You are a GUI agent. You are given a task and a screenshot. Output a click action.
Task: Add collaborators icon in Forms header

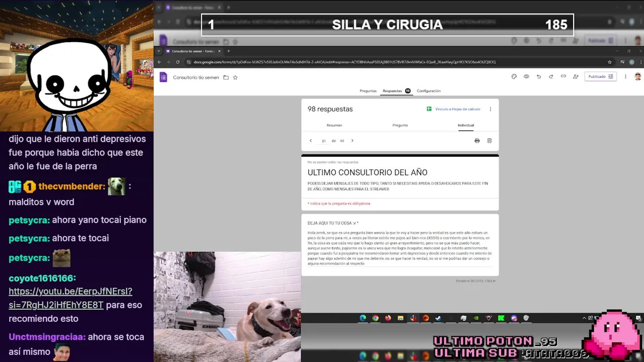coord(576,76)
